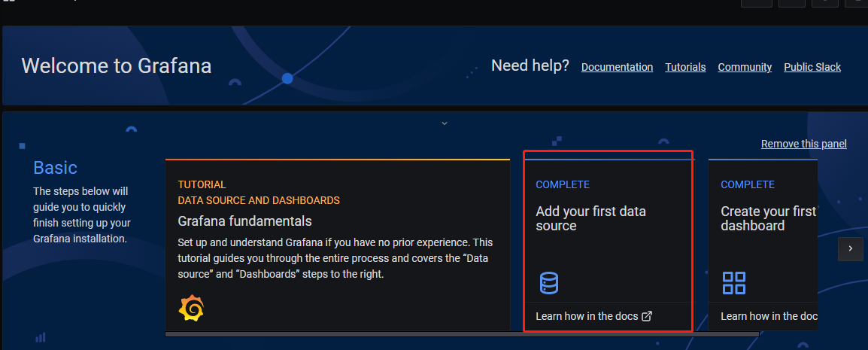This screenshot has width=868, height=350.
Task: Open Learn how in docs under dashboard card
Action: [769, 316]
